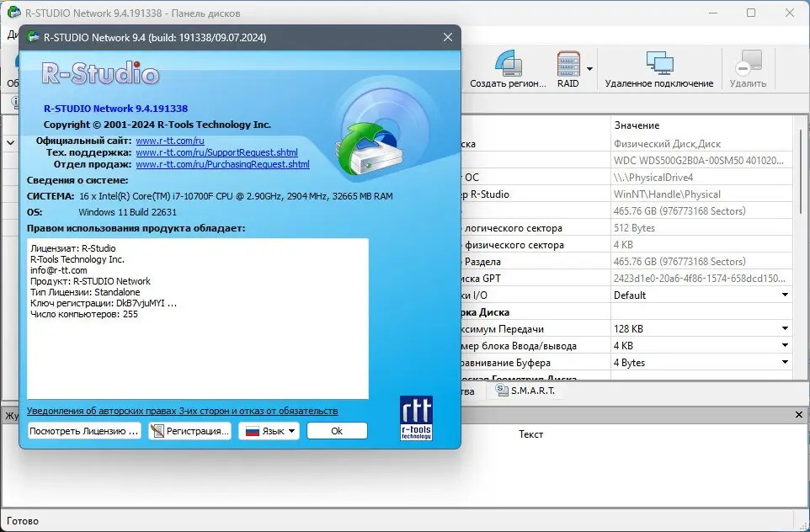810x532 pixels.
Task: Select the 512 Bytes logical sector value
Action: (701, 228)
